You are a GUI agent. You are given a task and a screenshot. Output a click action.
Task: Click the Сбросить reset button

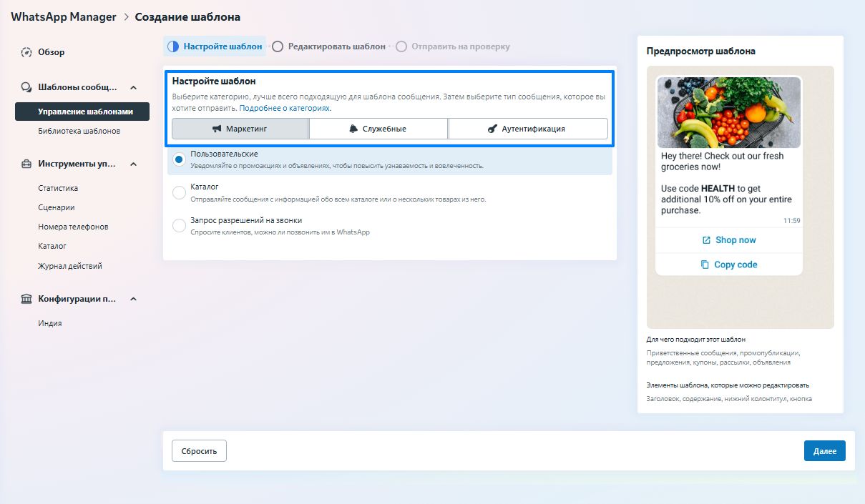point(199,451)
